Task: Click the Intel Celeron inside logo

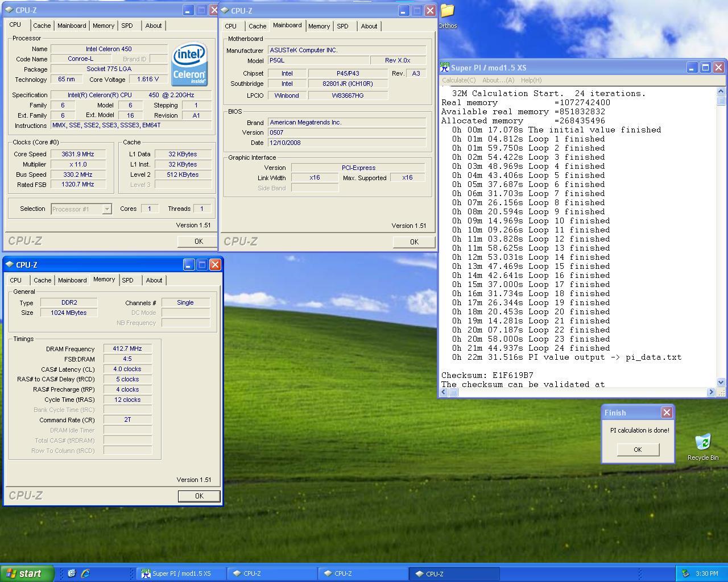Action: tap(189, 65)
